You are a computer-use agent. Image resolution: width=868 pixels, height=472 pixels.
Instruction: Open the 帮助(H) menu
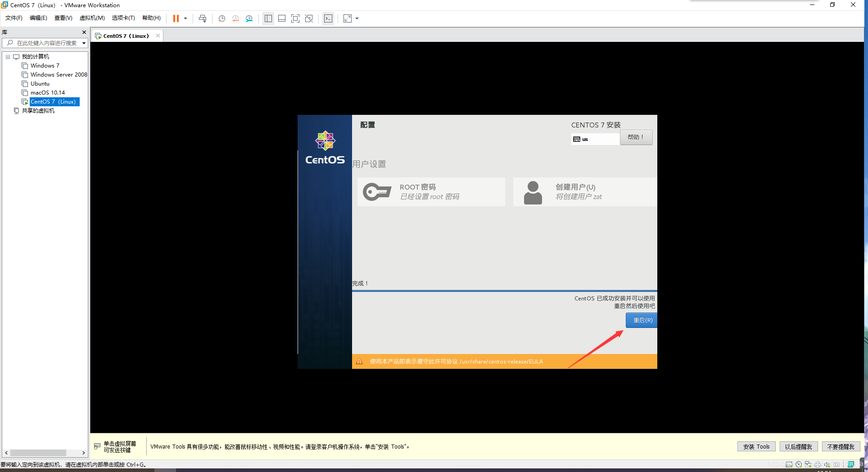click(x=151, y=18)
